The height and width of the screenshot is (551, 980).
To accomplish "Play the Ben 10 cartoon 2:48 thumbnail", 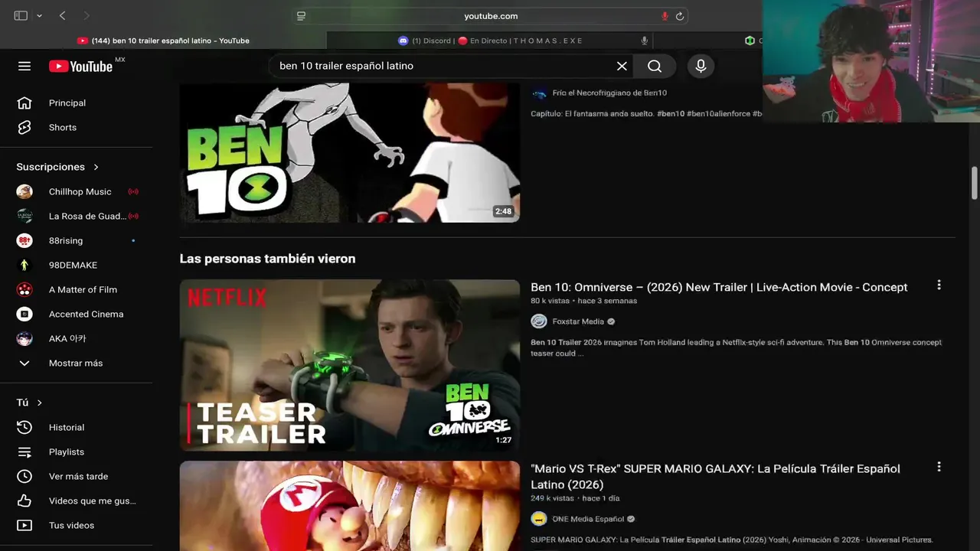I will coord(350,152).
